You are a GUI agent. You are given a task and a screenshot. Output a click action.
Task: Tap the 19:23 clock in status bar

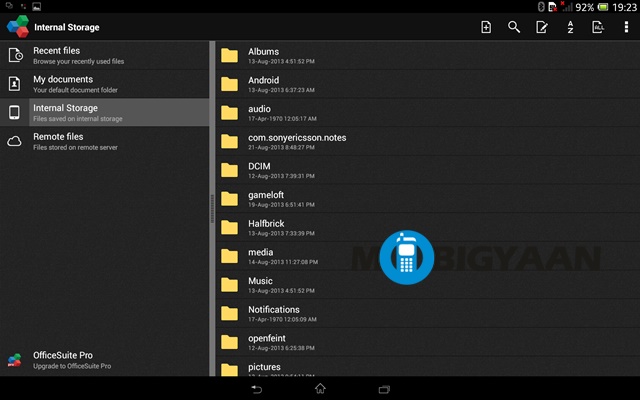tap(624, 7)
